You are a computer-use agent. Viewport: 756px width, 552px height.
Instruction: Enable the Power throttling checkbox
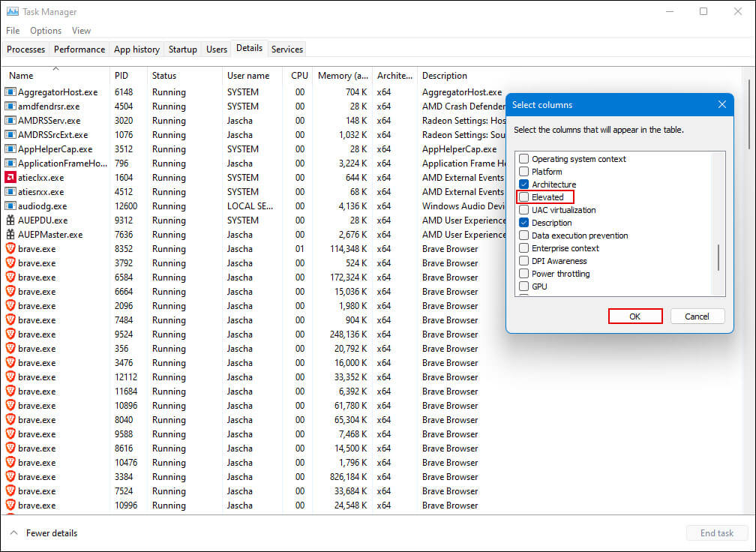click(x=523, y=274)
